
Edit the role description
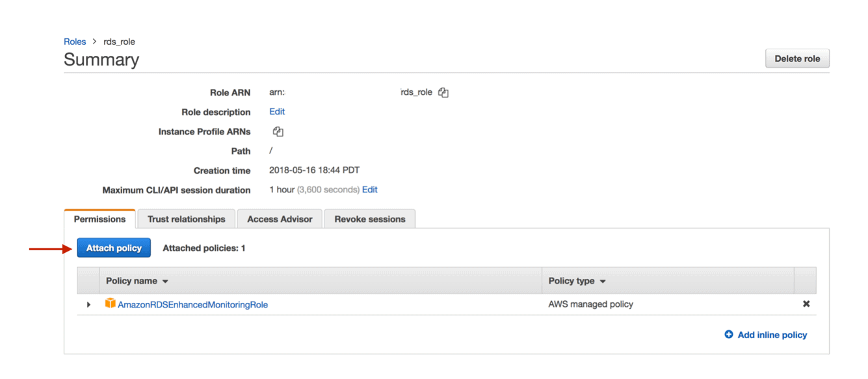pyautogui.click(x=277, y=112)
